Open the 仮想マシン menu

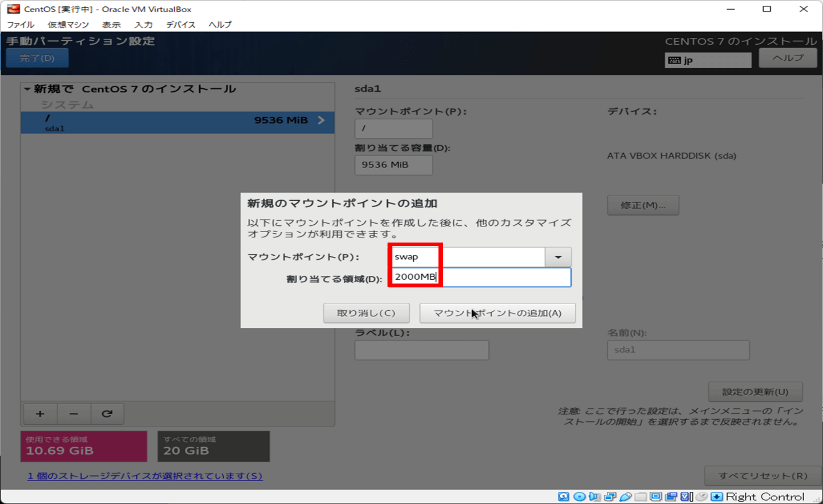pos(68,25)
